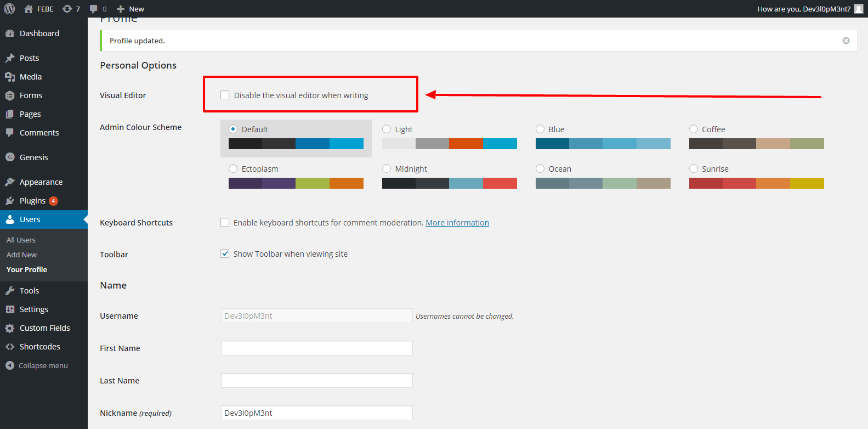Click the First Name input field
This screenshot has width=868, height=429.
coord(317,348)
